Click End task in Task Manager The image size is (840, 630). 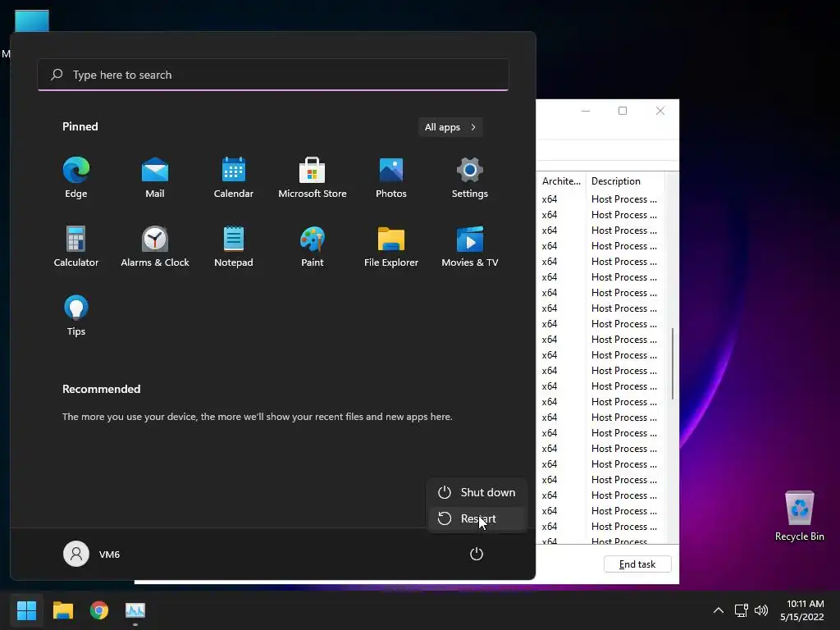coord(637,564)
